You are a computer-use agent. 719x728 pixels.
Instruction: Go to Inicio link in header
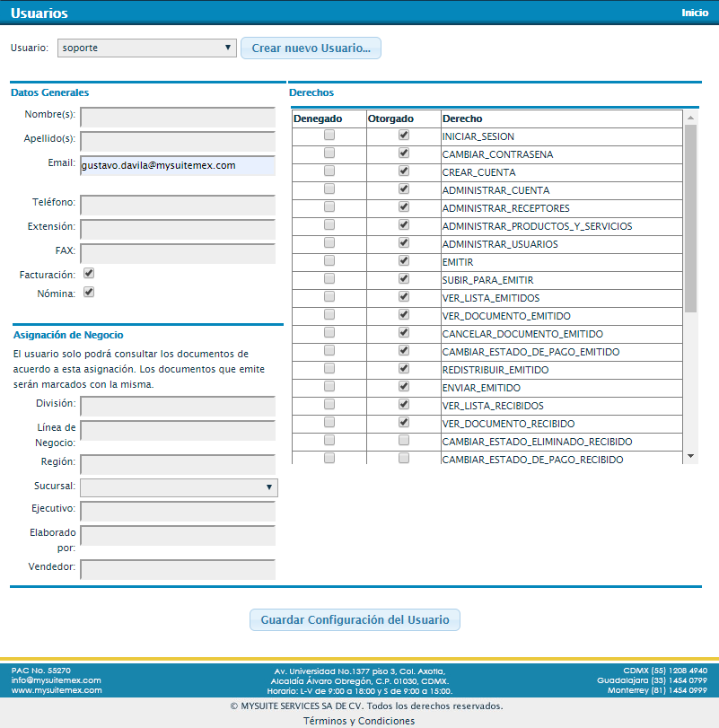pos(695,13)
